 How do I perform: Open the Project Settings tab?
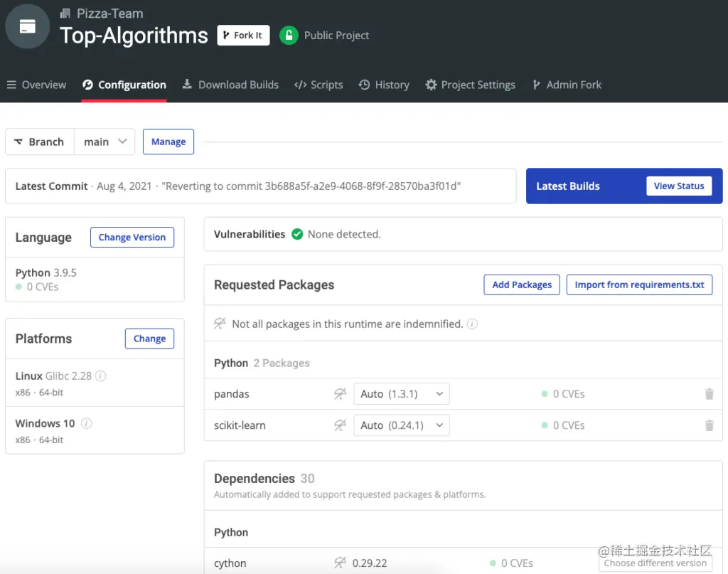pos(471,85)
